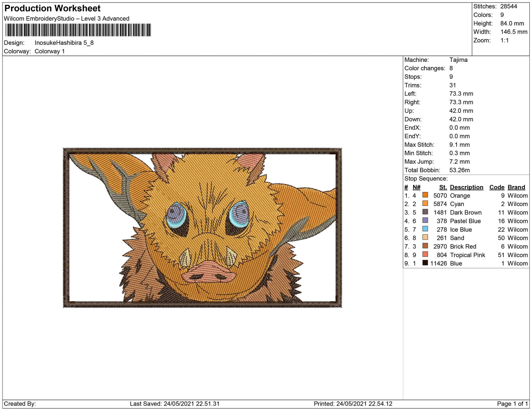Viewport: 532px width, 409px height.
Task: Click the stitch count '11426' in row 9
Action: click(x=438, y=263)
